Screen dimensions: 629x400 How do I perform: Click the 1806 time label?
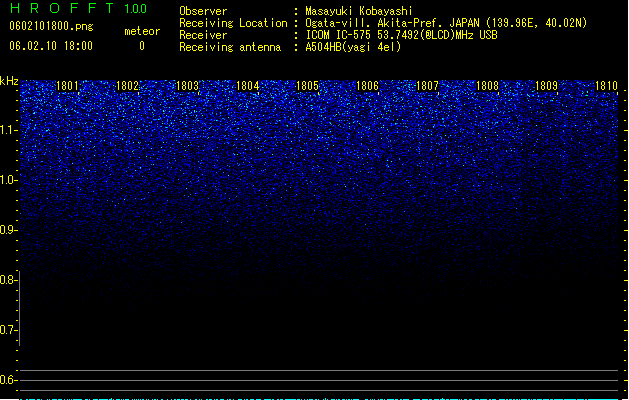[367, 86]
